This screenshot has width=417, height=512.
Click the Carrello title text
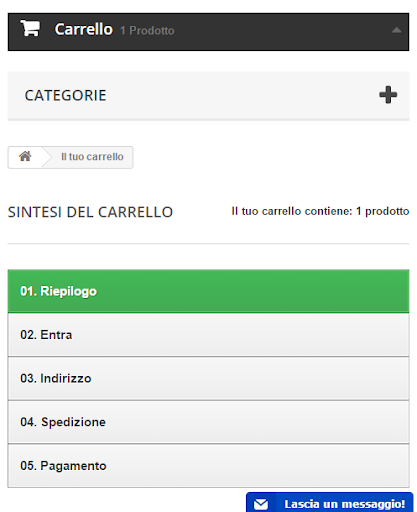pyautogui.click(x=84, y=29)
